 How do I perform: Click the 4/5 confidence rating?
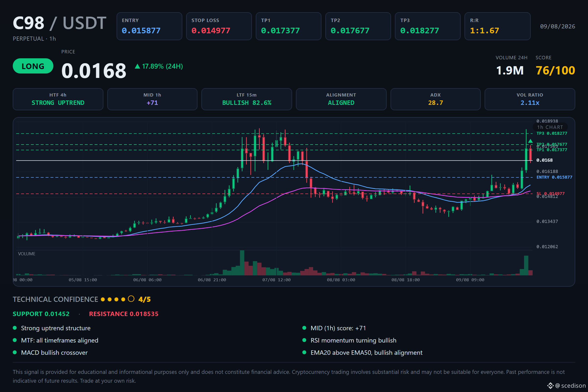(145, 299)
